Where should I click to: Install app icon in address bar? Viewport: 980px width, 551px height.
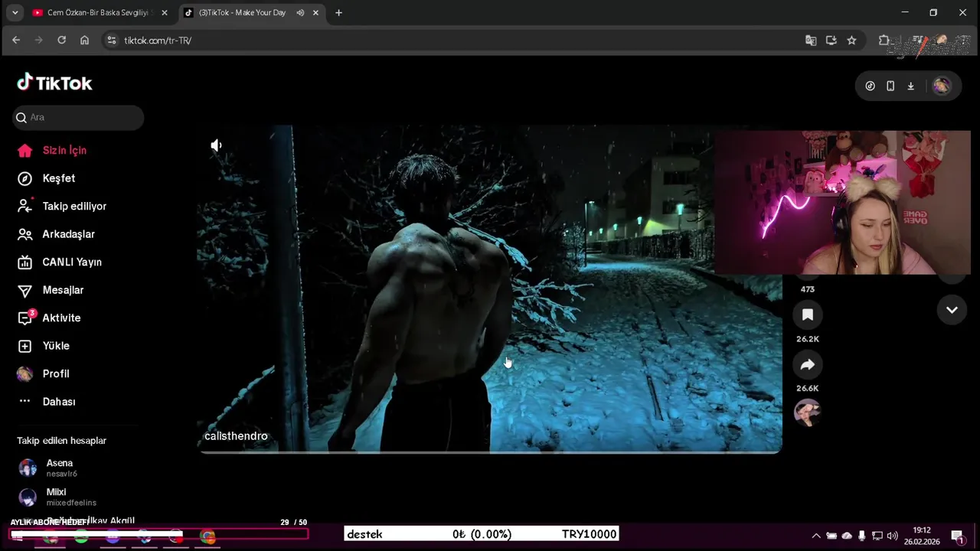coord(831,40)
